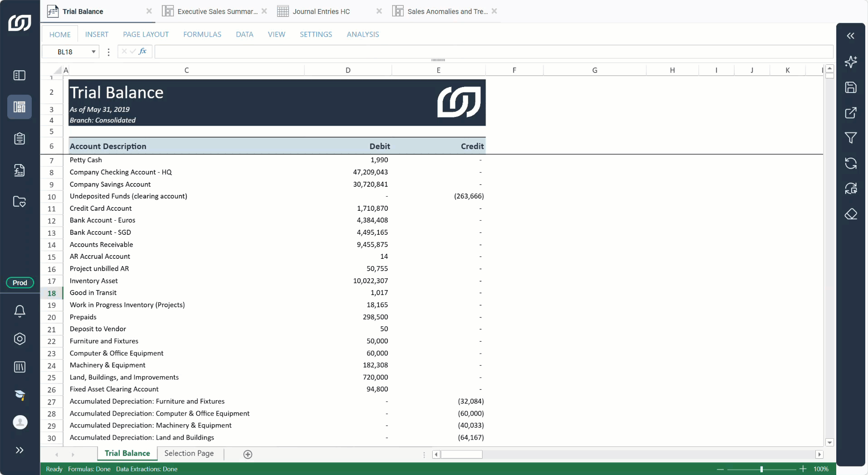Click the vertical scrollbar up arrow

829,68
